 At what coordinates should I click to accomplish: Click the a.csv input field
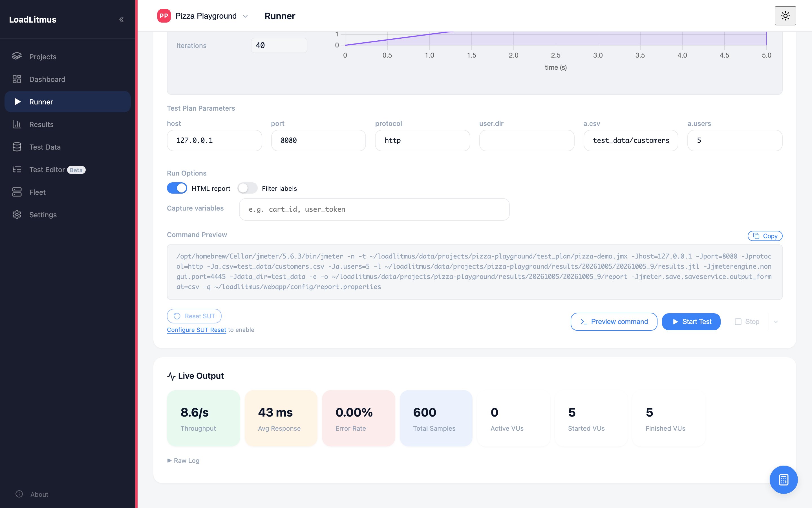(x=631, y=141)
